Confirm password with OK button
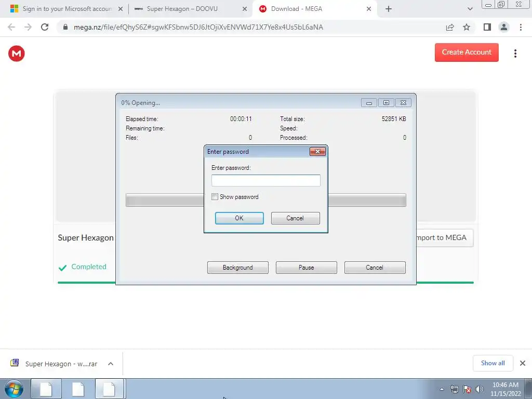Viewport: 532px width, 399px height. click(x=239, y=218)
